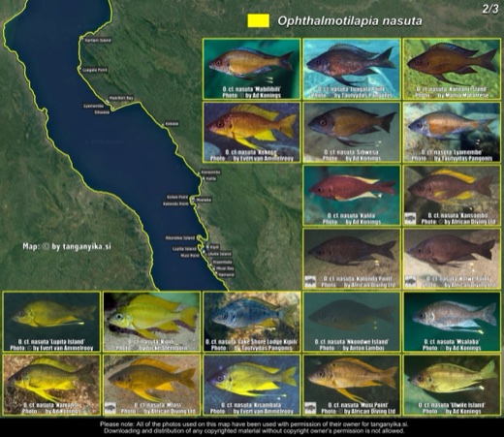Click African Diving logo on Kansombo photo
The width and height of the screenshot is (504, 437).
click(x=410, y=218)
